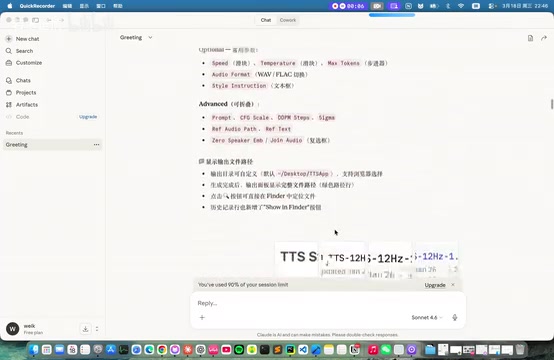Click the Upgrade link next to Code
The height and width of the screenshot is (360, 554).
click(x=88, y=117)
